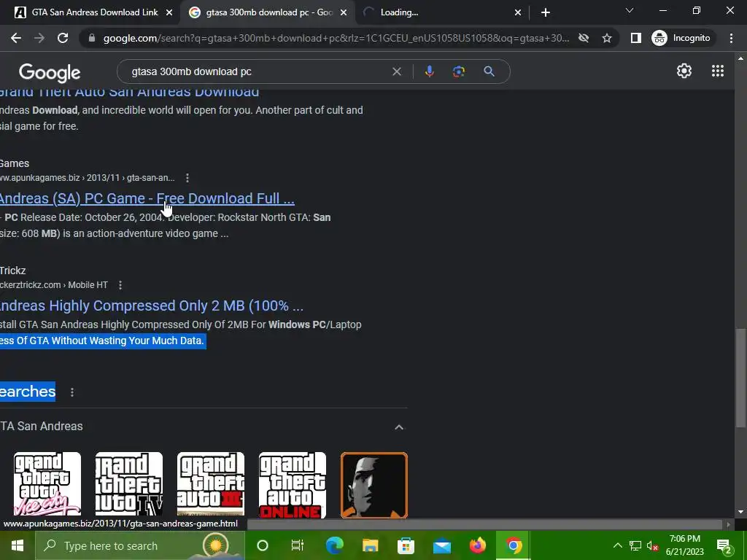
Task: Clear the search box with the X icon
Action: [396, 71]
